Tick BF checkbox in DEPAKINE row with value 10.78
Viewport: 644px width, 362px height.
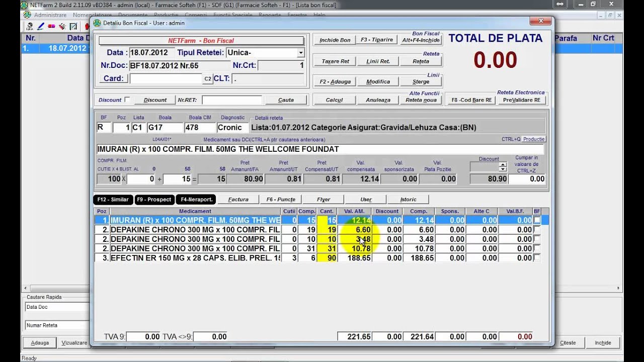pyautogui.click(x=537, y=248)
